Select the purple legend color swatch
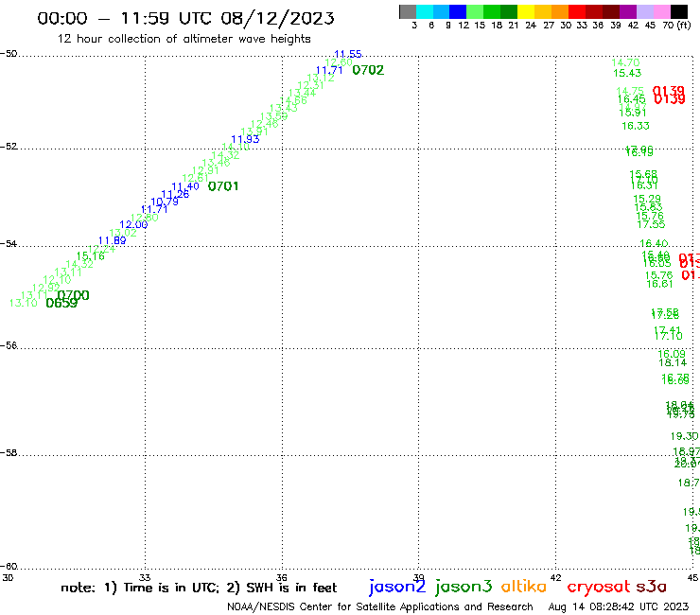The height and width of the screenshot is (615, 700). 628,11
